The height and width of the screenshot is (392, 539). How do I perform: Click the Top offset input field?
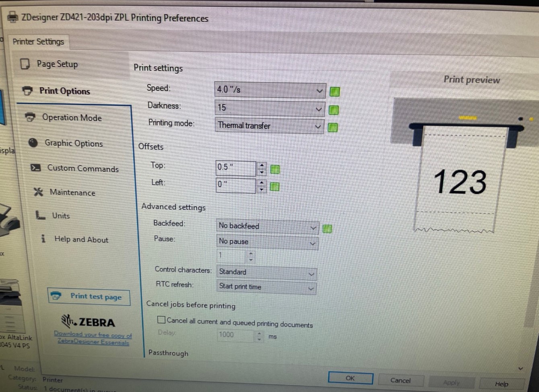click(x=235, y=168)
